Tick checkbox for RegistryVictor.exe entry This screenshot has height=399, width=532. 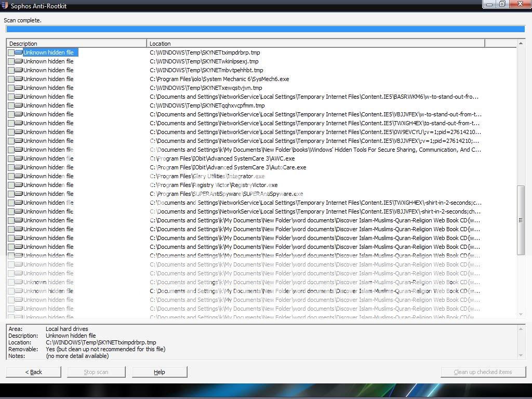pyautogui.click(x=11, y=185)
